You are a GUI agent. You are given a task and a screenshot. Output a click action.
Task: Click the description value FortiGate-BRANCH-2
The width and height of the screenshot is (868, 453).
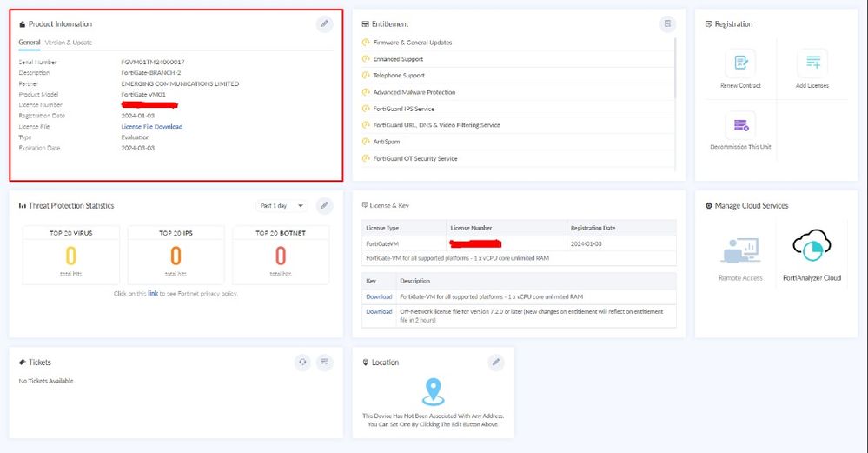point(151,72)
